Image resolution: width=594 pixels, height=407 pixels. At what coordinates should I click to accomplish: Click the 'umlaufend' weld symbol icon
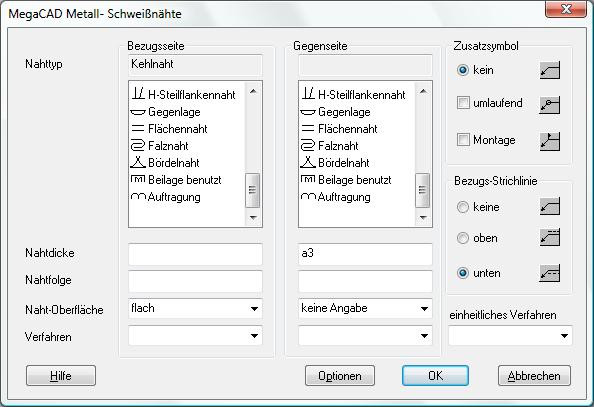point(550,105)
